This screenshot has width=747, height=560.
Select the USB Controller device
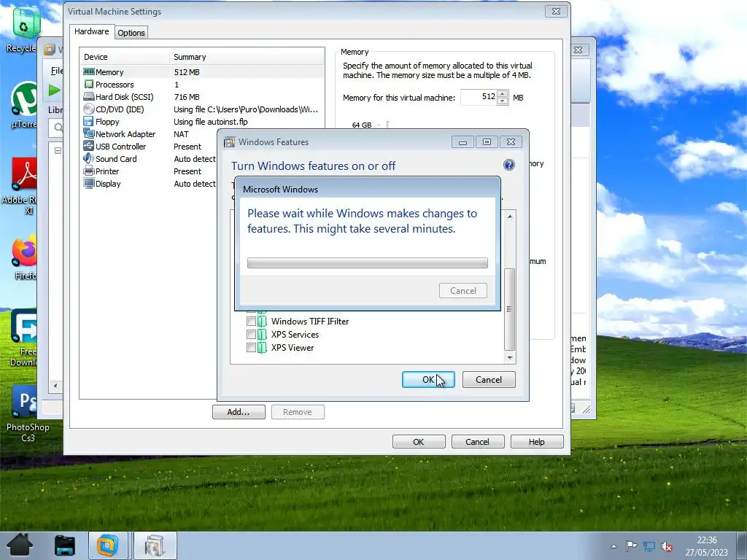pos(149,146)
